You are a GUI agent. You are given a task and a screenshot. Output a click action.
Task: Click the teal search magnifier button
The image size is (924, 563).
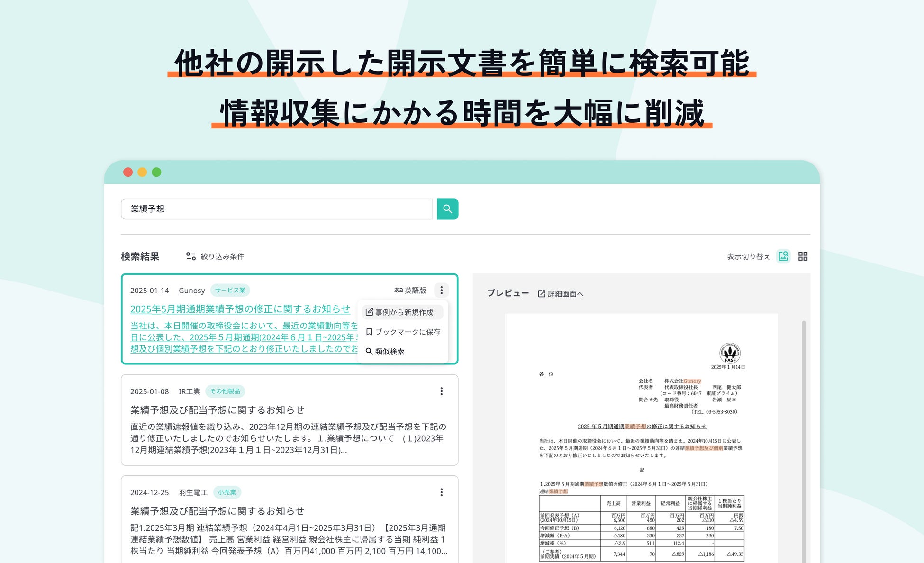click(447, 209)
